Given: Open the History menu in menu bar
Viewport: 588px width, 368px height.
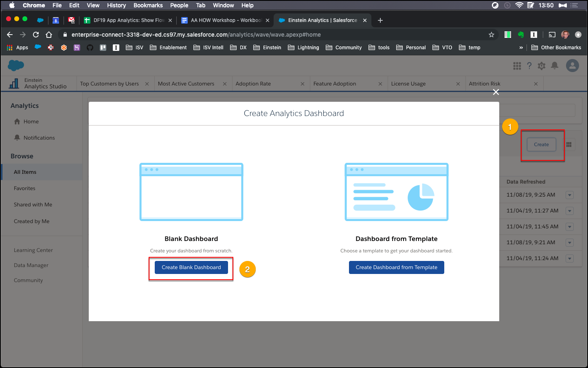Looking at the screenshot, I should (x=116, y=5).
